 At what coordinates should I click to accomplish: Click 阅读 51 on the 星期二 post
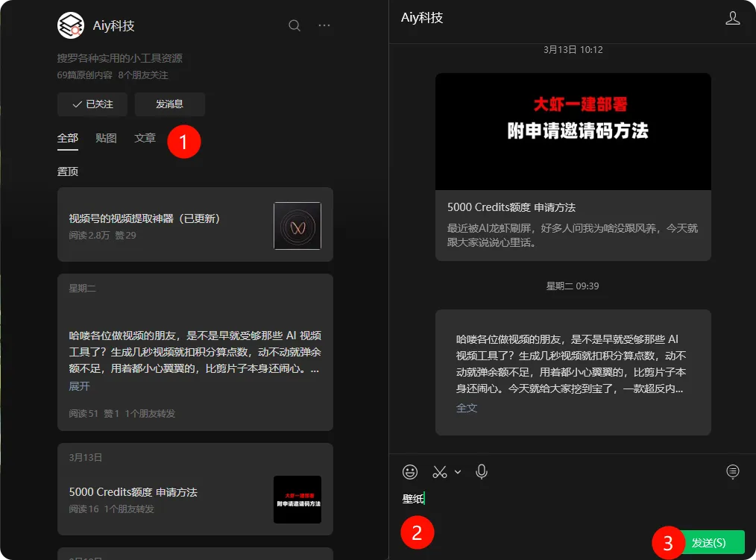(84, 413)
